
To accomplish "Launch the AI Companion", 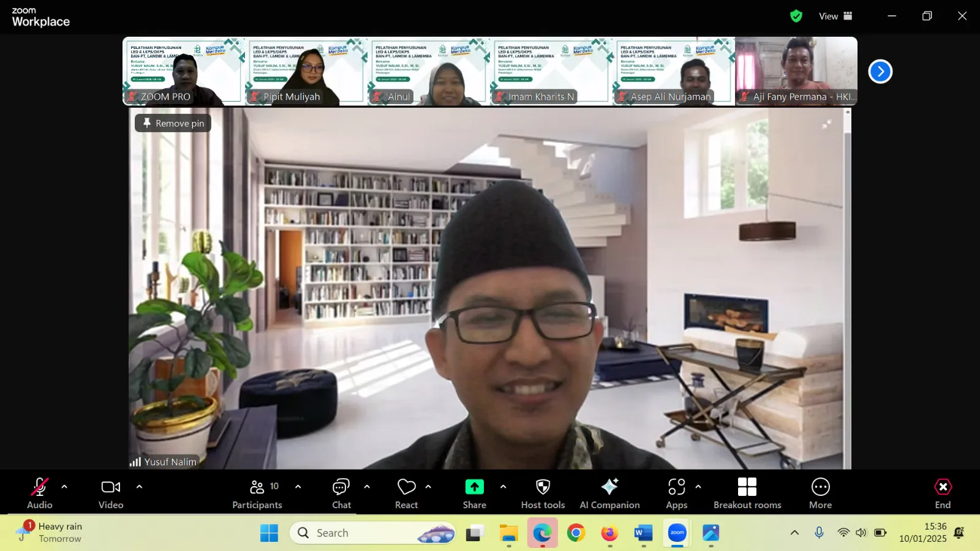I will tap(609, 493).
